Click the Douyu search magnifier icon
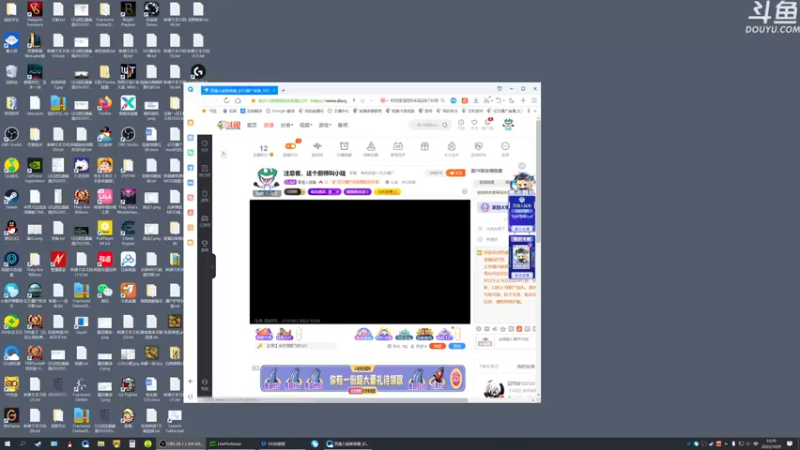 [445, 125]
